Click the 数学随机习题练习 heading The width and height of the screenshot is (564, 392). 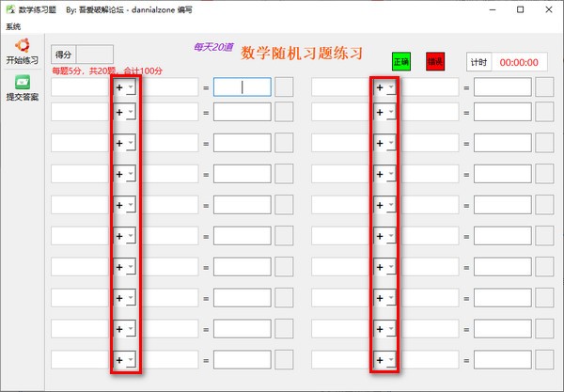302,54
